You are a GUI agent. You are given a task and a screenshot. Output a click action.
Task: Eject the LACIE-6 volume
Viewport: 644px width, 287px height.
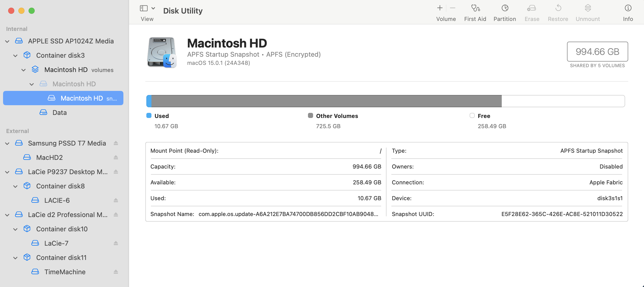116,200
